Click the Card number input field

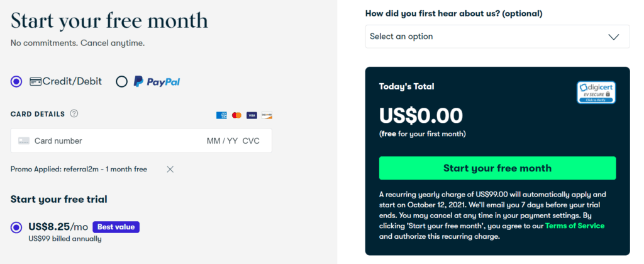pyautogui.click(x=58, y=141)
